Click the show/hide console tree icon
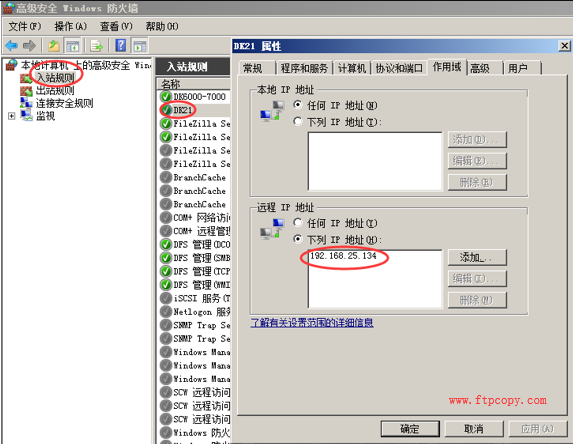573x444 pixels. (x=72, y=46)
